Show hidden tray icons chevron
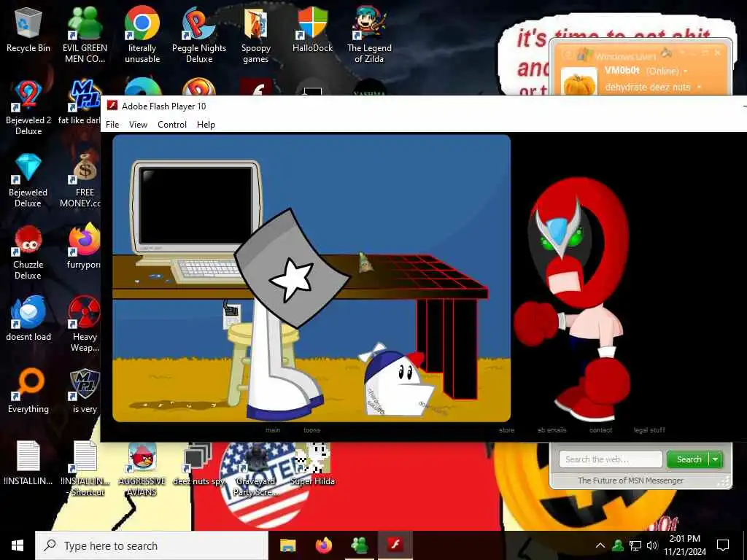The height and width of the screenshot is (560, 747). pyautogui.click(x=600, y=545)
